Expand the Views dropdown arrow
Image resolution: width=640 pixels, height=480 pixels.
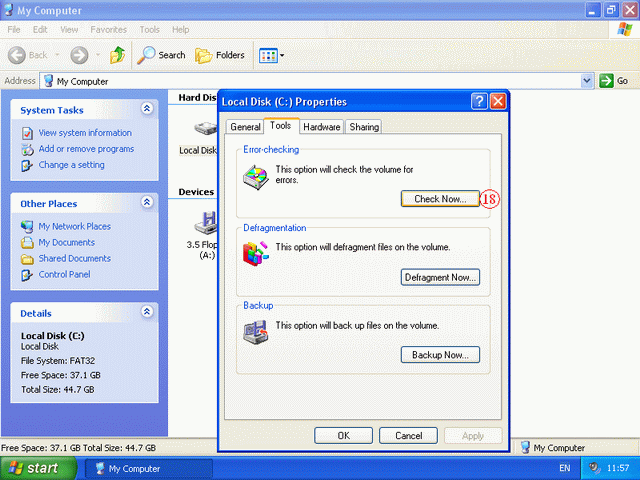click(282, 56)
